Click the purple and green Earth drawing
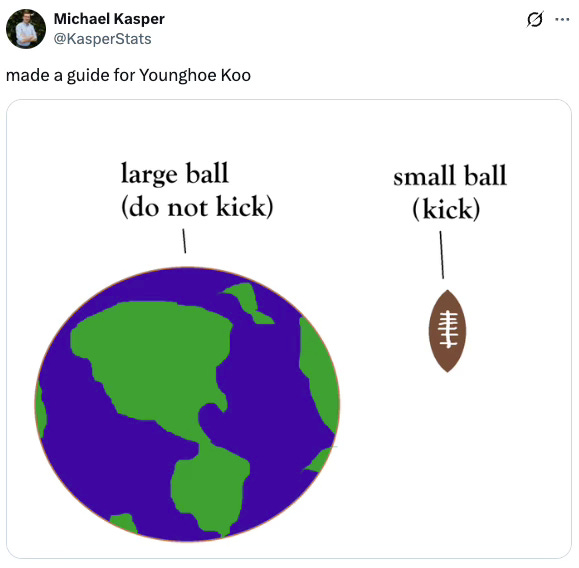This screenshot has width=579, height=568. pos(187,404)
